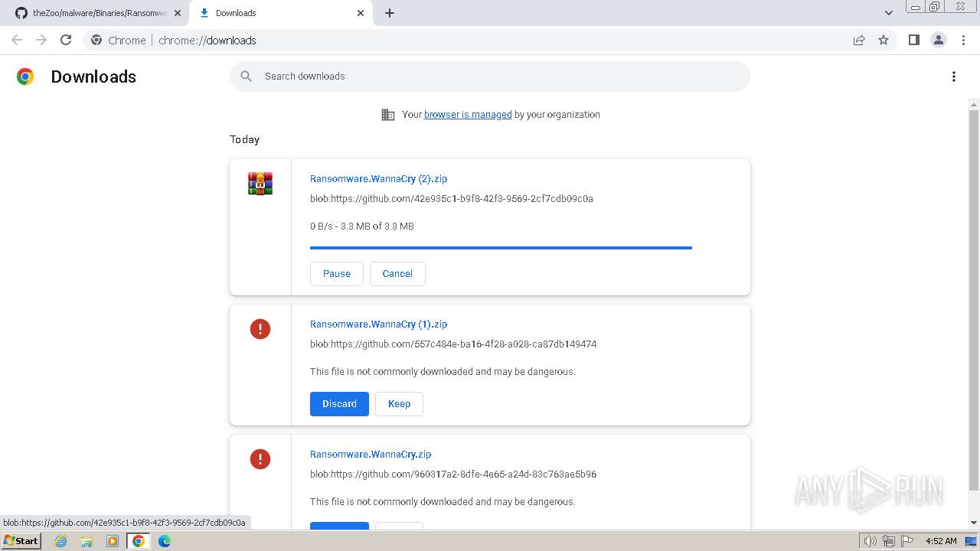Click warning icon beside Ransomware.WannaCry.zip

(260, 459)
